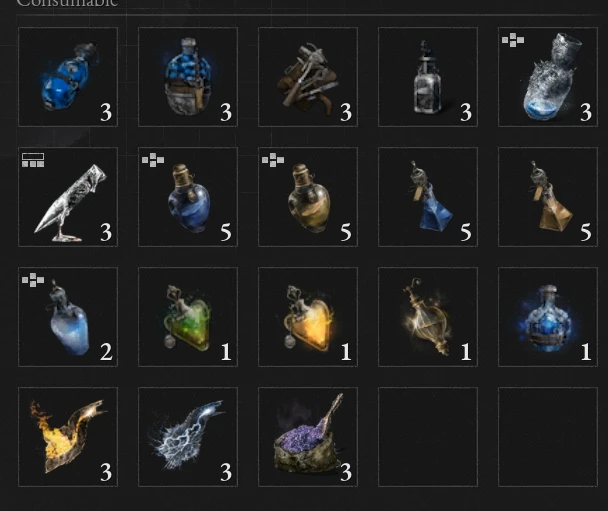This screenshot has width=608, height=511.
Task: Click the last empty inventory slot
Action: pos(548,437)
